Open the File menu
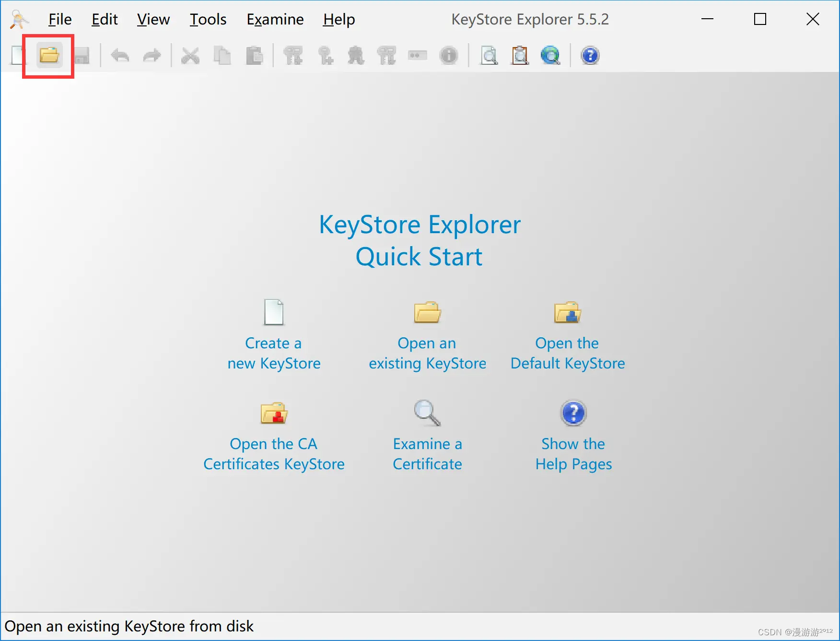 pyautogui.click(x=60, y=19)
